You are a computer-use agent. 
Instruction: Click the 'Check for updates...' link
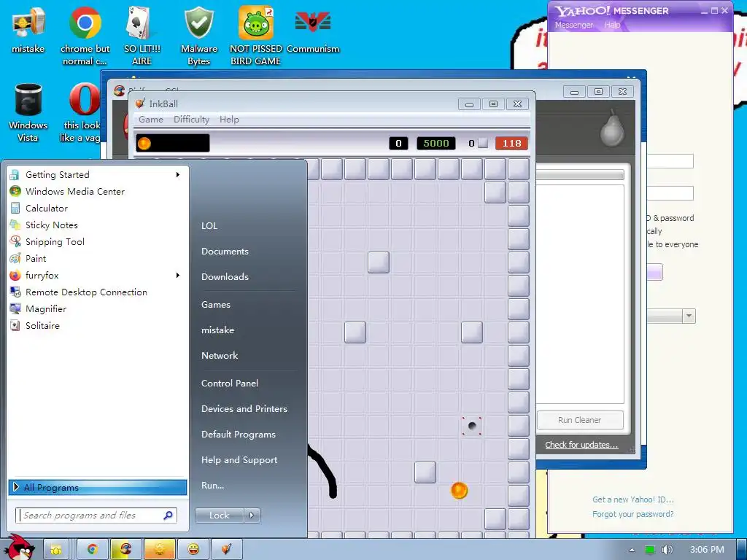[x=581, y=445]
